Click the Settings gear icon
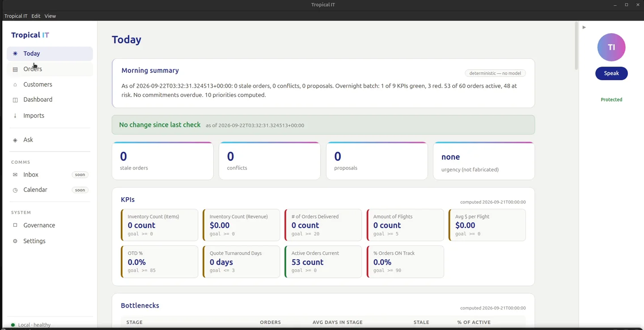The width and height of the screenshot is (644, 330). coord(15,241)
